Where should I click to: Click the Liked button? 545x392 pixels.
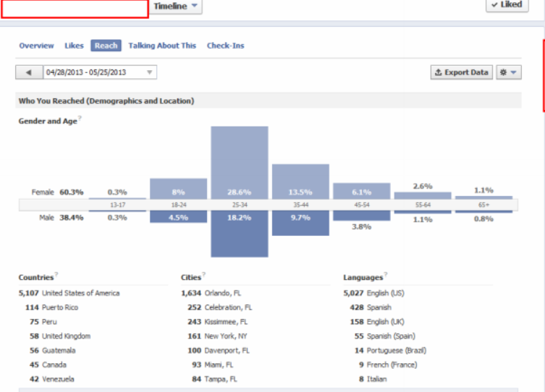[x=506, y=5]
